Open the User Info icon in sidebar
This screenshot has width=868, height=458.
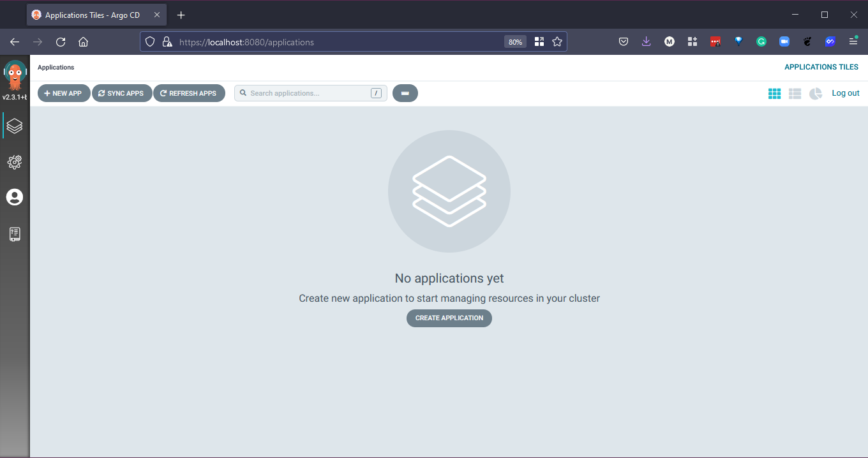(15, 197)
